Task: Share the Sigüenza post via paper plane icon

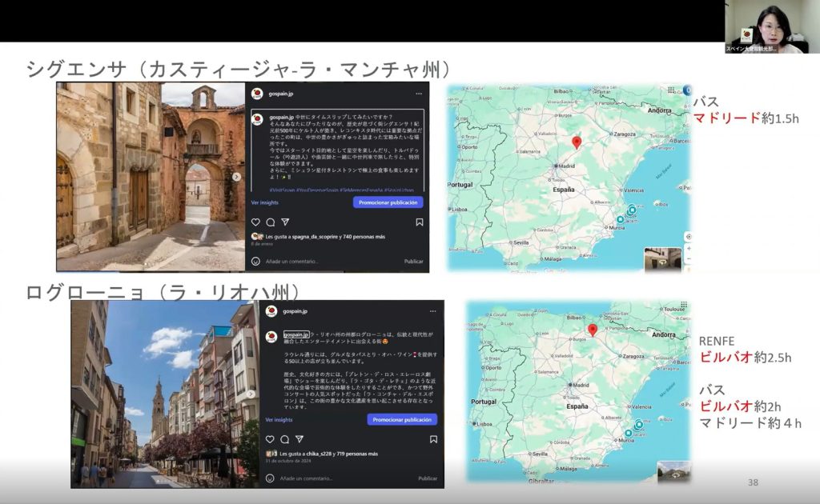Action: (284, 222)
